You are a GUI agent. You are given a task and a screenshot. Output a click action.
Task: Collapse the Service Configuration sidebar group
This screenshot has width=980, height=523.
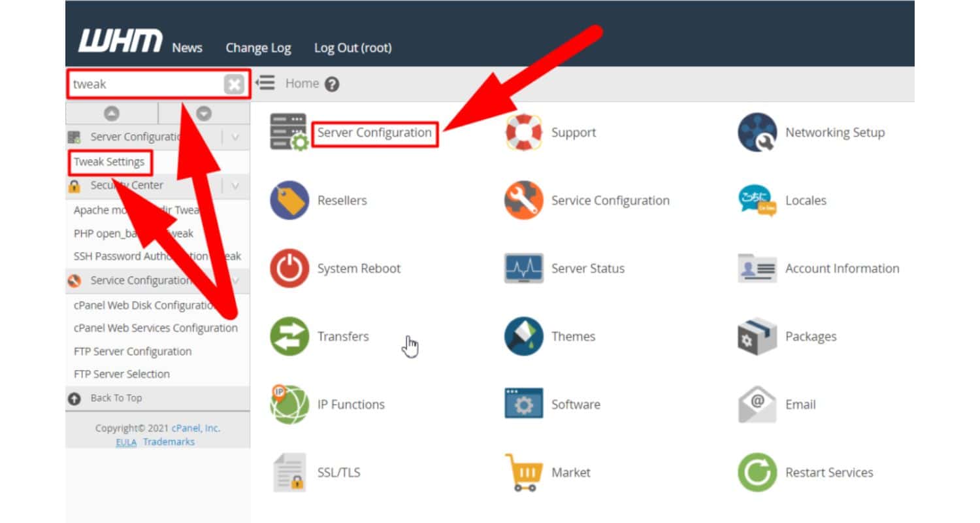coord(235,281)
